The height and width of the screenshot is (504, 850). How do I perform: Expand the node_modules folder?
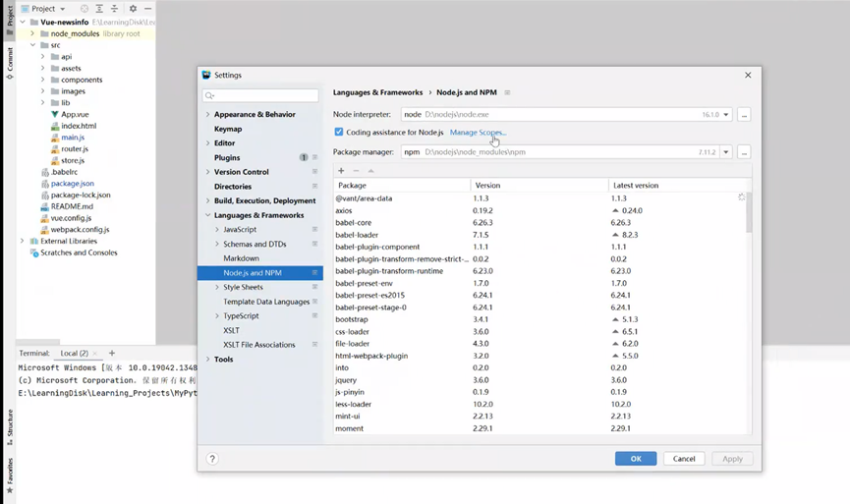pos(32,33)
